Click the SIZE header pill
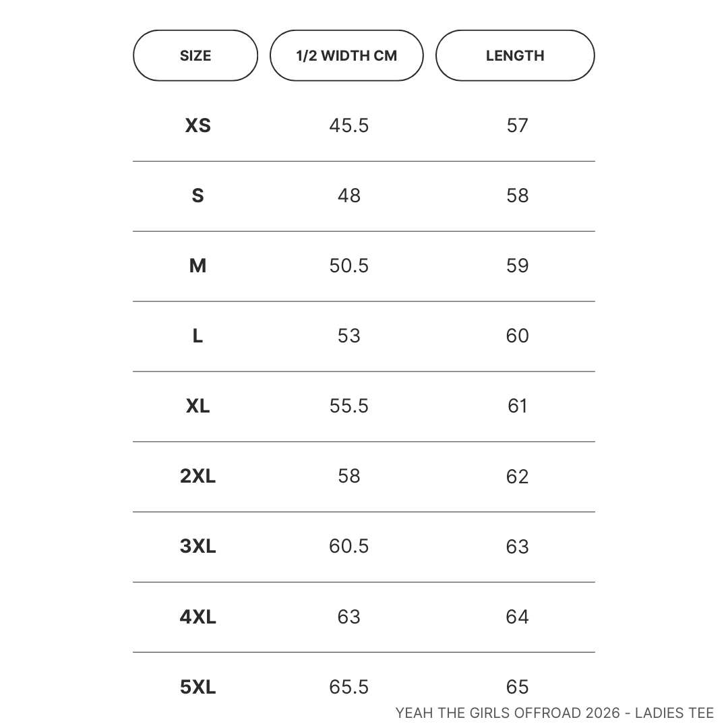728x728 pixels. [195, 56]
